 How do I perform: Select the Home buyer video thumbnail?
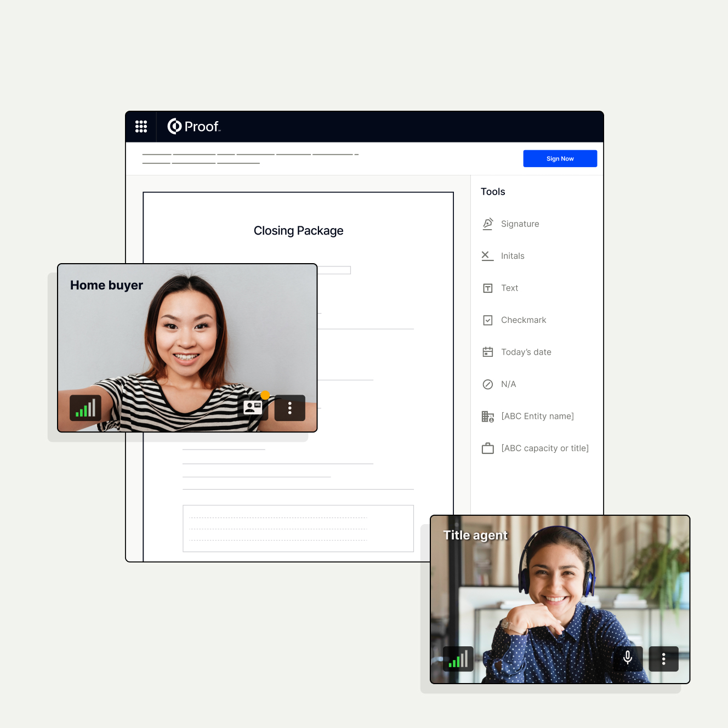click(x=187, y=348)
